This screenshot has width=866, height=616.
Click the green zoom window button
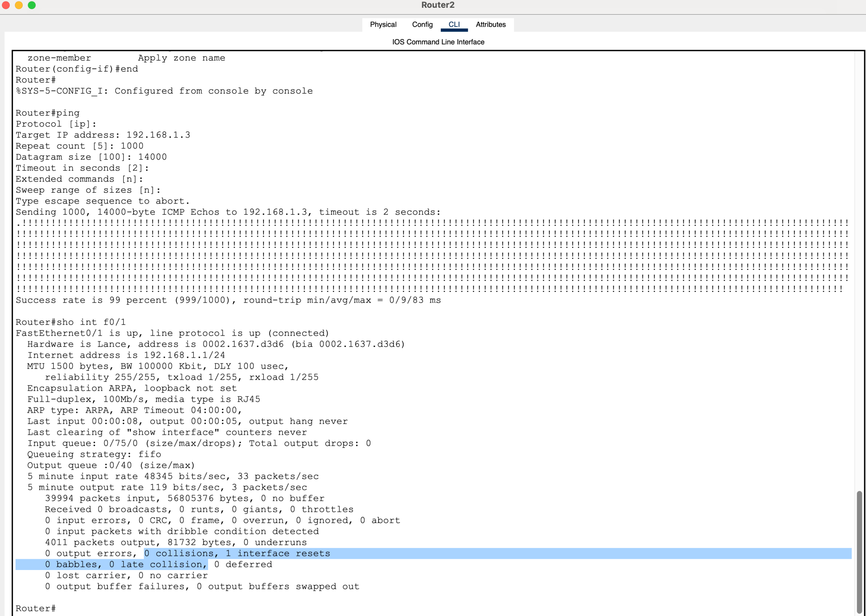click(x=32, y=5)
